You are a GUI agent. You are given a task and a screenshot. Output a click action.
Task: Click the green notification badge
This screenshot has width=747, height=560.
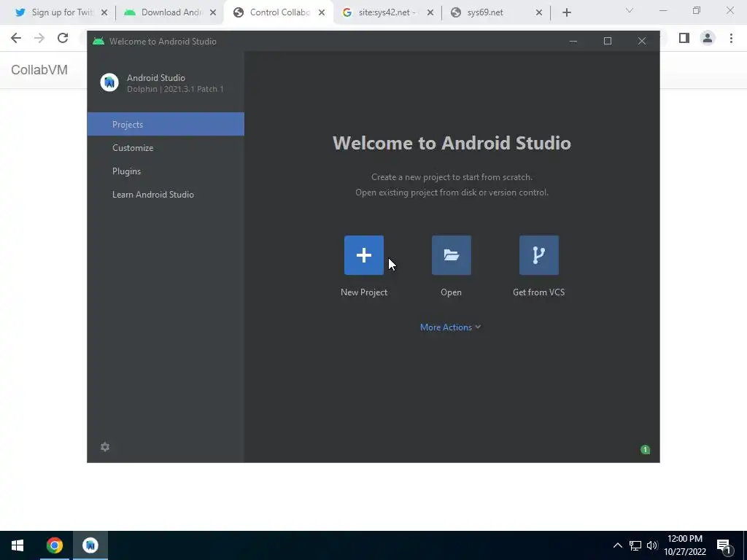645,449
